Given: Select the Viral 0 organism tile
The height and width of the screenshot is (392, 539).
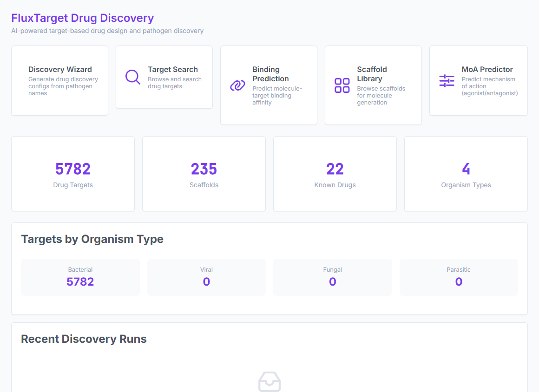Looking at the screenshot, I should pyautogui.click(x=206, y=277).
